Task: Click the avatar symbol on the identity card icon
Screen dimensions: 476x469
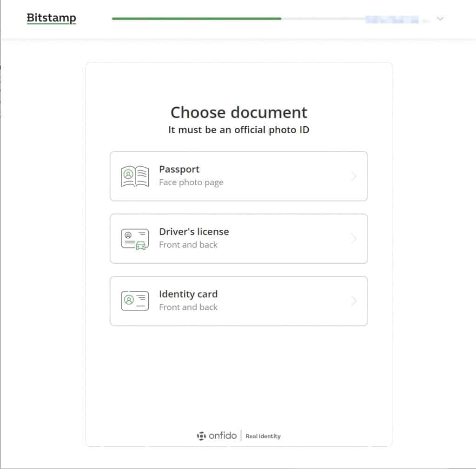Action: [130, 300]
